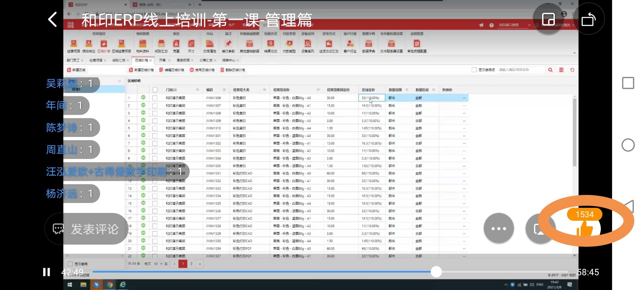Viewport: 644px width, 290px height.
Task: Click the magnifier search icon
Action: click(550, 70)
